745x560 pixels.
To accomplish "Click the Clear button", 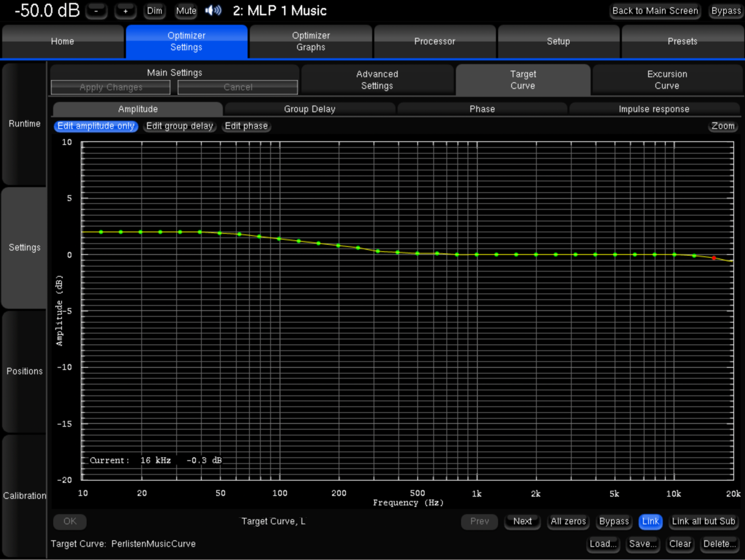I will point(680,544).
